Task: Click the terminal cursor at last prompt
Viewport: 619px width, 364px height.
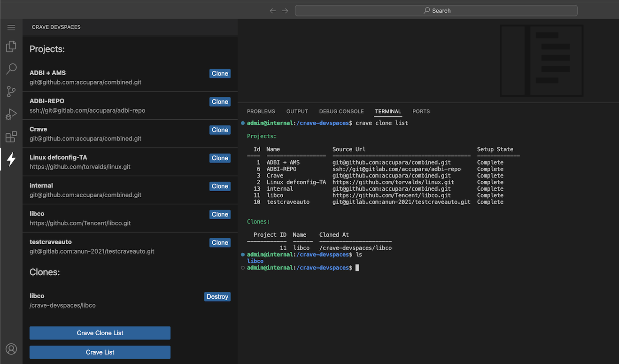Action: pyautogui.click(x=357, y=268)
